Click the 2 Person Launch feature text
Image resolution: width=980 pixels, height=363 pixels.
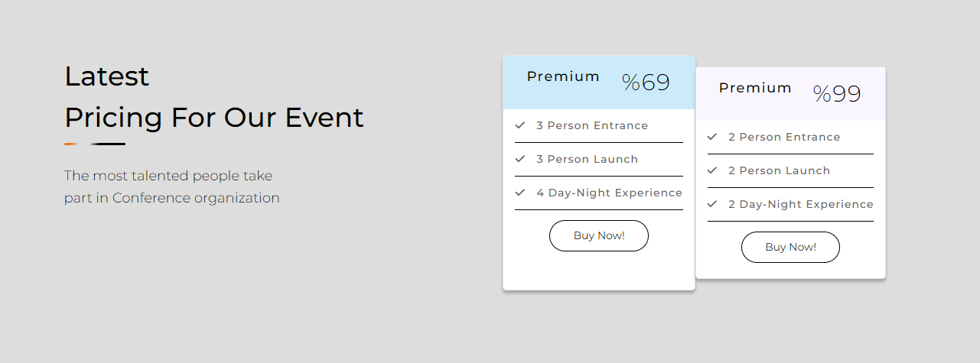tap(779, 170)
